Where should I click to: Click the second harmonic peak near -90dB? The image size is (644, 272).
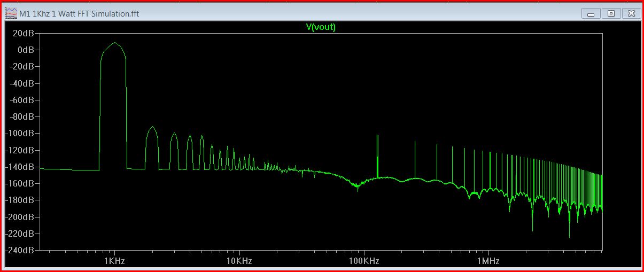pos(152,128)
